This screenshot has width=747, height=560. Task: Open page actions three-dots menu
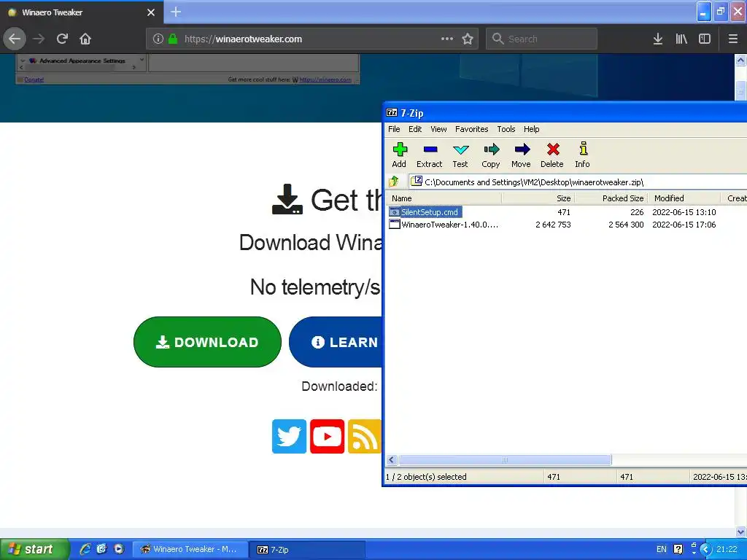[x=447, y=39]
